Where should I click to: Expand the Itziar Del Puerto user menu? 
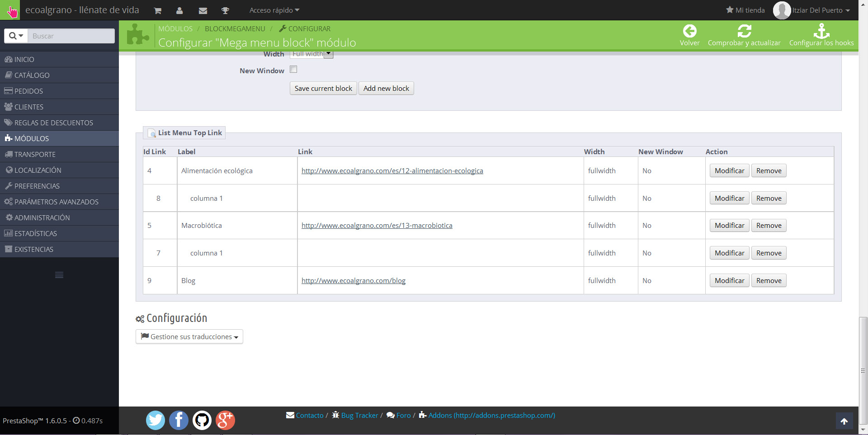coord(821,10)
